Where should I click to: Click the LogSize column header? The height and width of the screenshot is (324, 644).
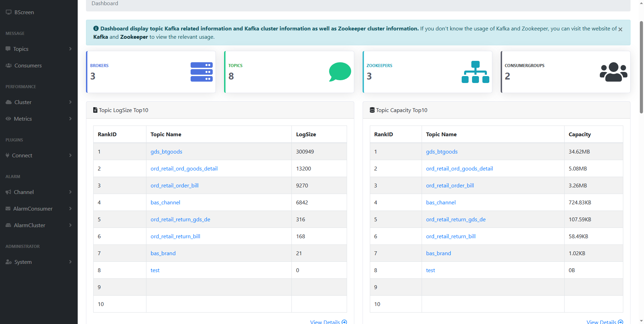306,134
